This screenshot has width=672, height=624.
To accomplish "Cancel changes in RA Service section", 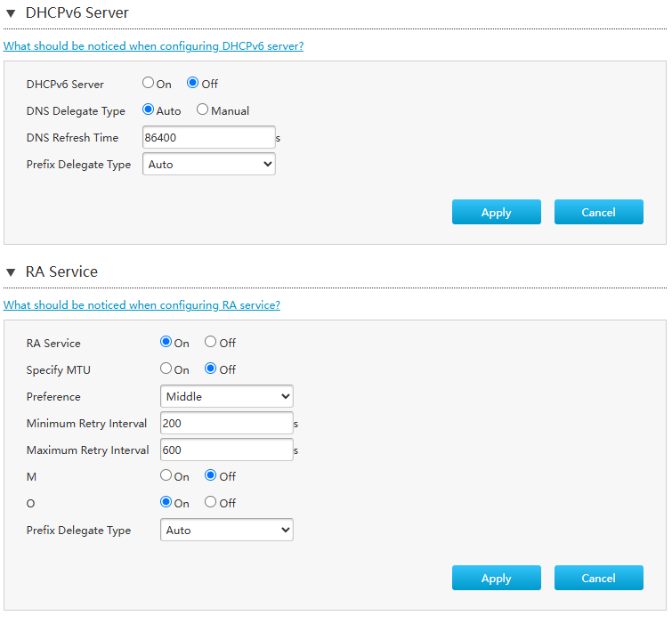I will click(x=598, y=578).
